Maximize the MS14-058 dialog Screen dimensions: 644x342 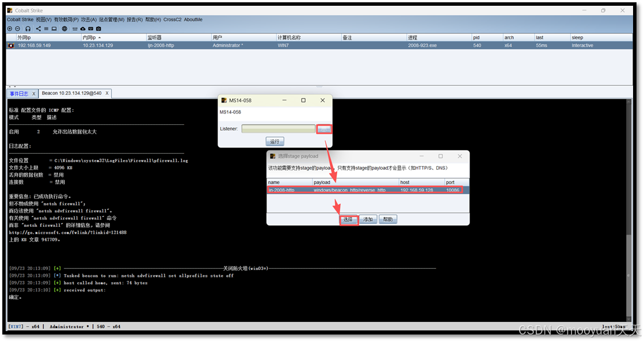click(x=303, y=100)
